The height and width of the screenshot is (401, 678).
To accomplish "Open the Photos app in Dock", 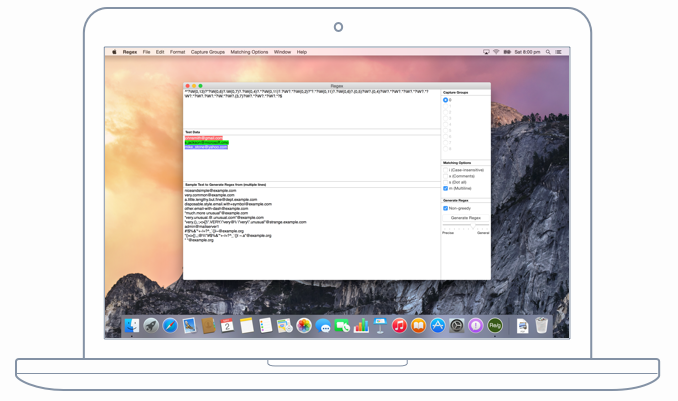I will (x=303, y=326).
